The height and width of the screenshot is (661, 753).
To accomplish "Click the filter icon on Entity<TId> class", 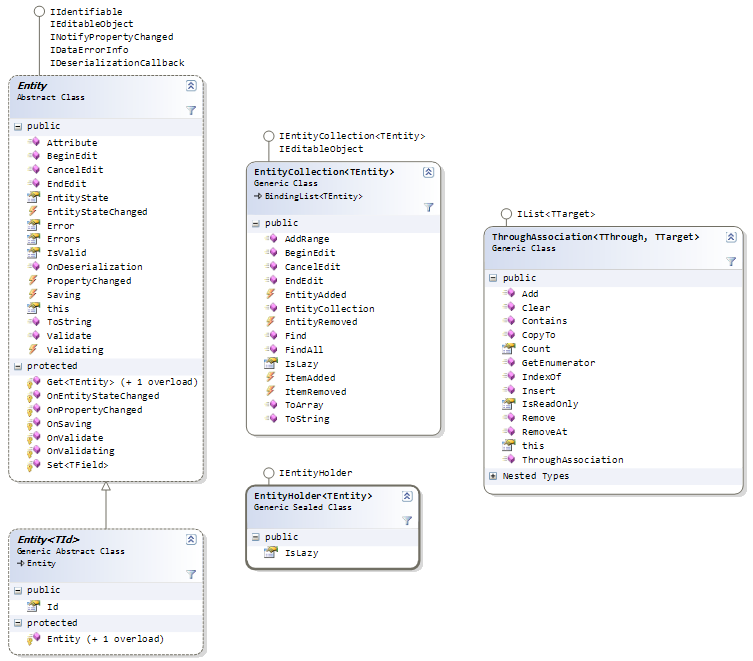I will 191,574.
